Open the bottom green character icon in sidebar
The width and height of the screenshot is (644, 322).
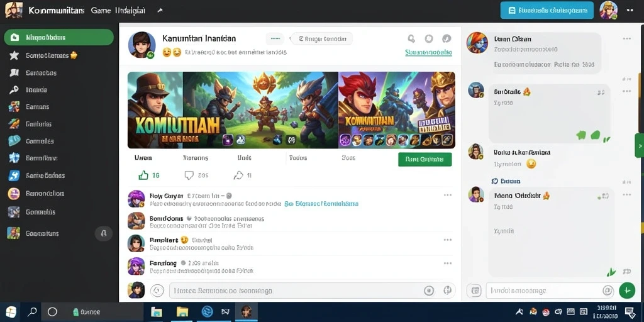pyautogui.click(x=14, y=233)
